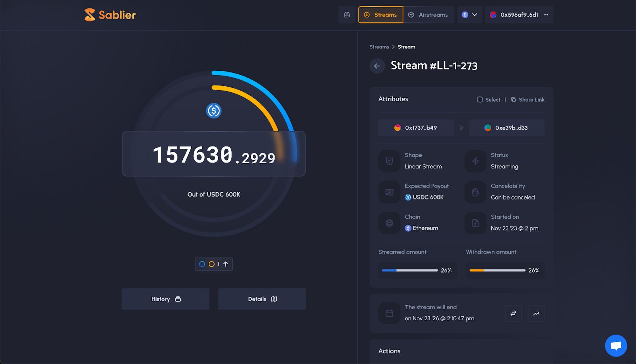Click the stream end date text
The image size is (636, 364).
[x=440, y=318]
